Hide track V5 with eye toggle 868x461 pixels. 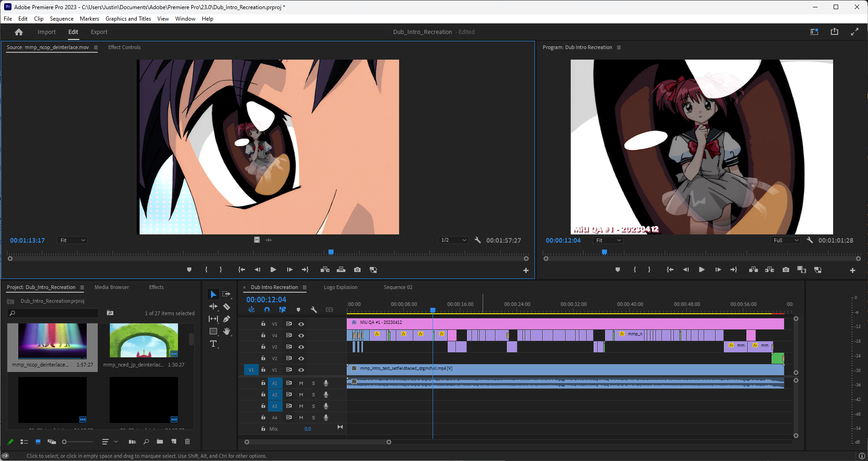pos(301,324)
